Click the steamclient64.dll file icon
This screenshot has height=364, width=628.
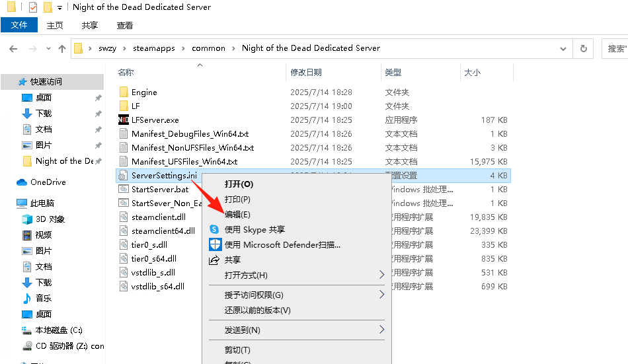(x=124, y=231)
